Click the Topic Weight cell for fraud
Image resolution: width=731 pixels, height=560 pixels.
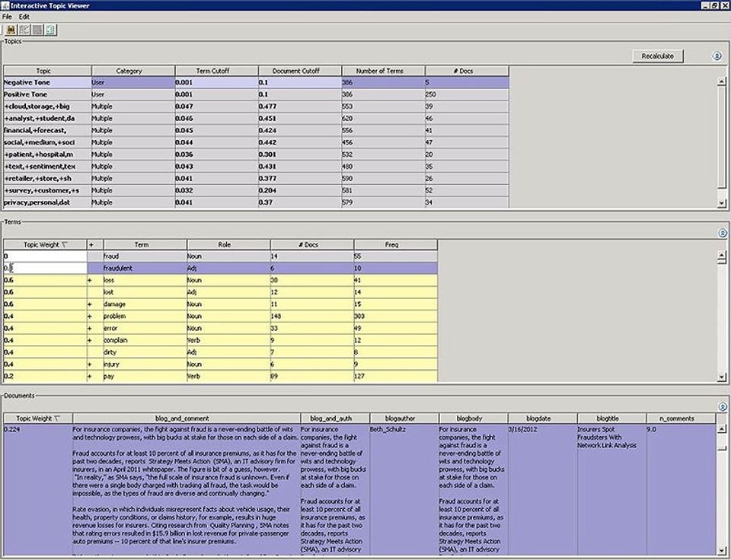(45, 256)
